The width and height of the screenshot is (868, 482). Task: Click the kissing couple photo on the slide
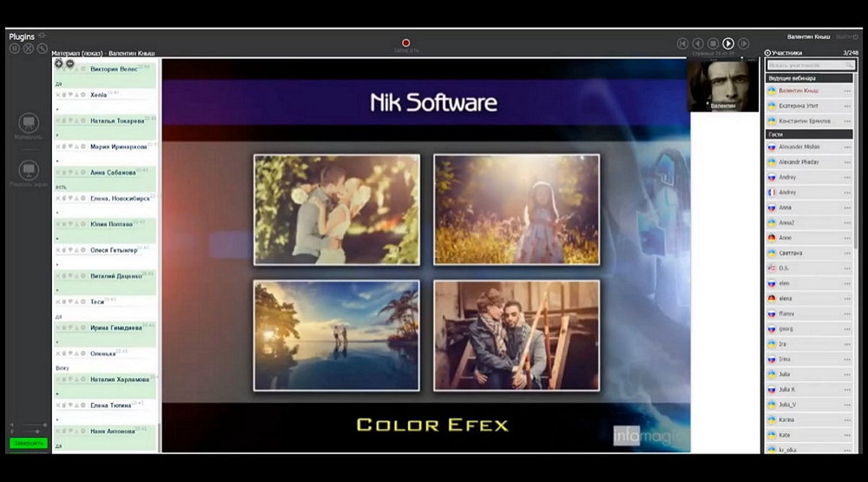point(337,209)
